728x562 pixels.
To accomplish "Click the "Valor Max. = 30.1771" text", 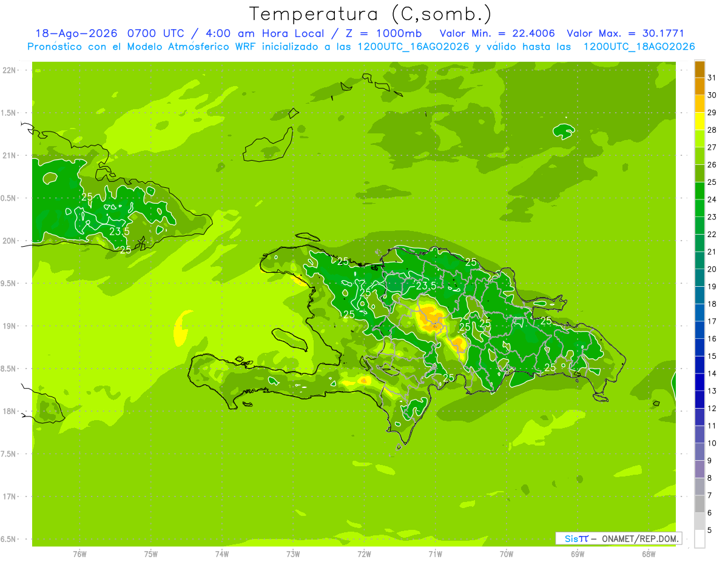I will coord(625,33).
